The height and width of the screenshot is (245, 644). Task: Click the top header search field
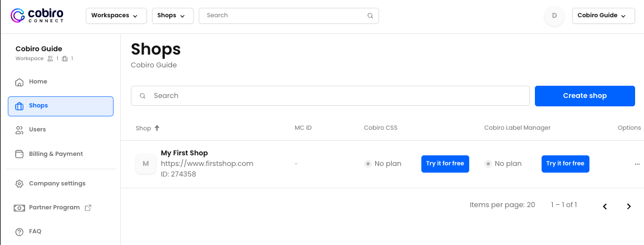pyautogui.click(x=289, y=16)
